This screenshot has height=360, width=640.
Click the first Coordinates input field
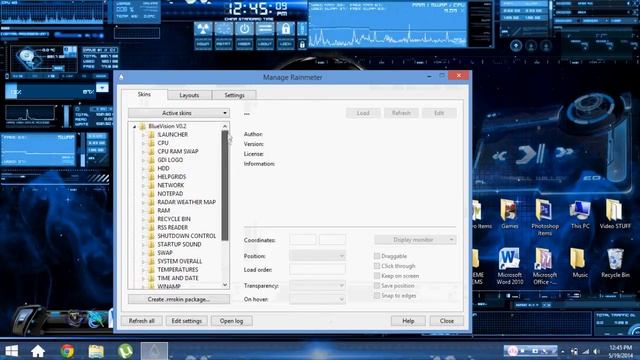[302, 240]
